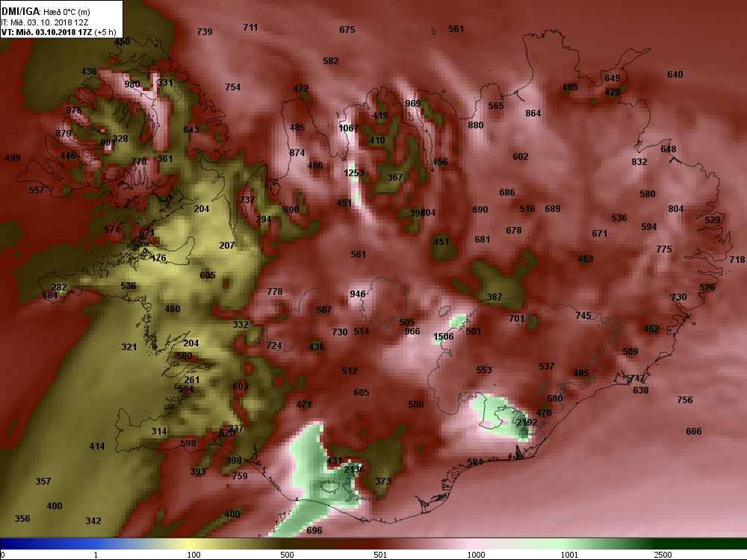
Task: Click the 342 value near the bottom
Action: point(93,521)
